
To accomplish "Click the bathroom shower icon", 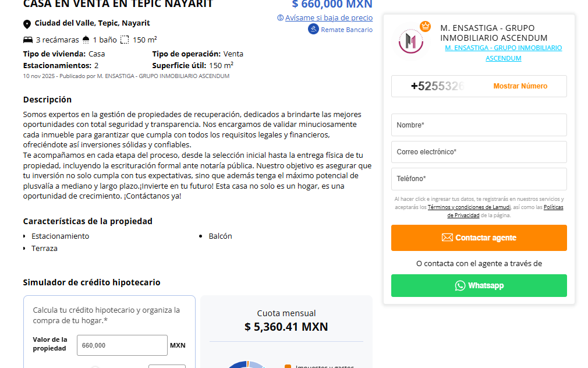I will [x=86, y=40].
